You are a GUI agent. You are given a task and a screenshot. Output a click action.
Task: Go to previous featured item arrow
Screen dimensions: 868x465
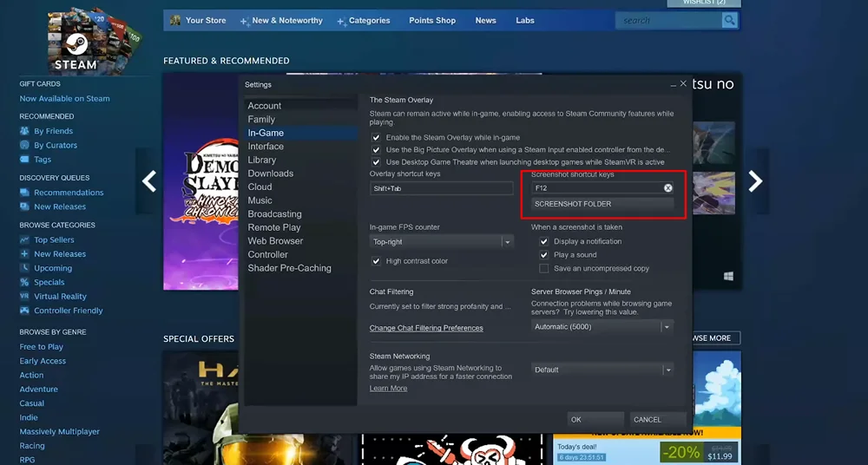[149, 180]
